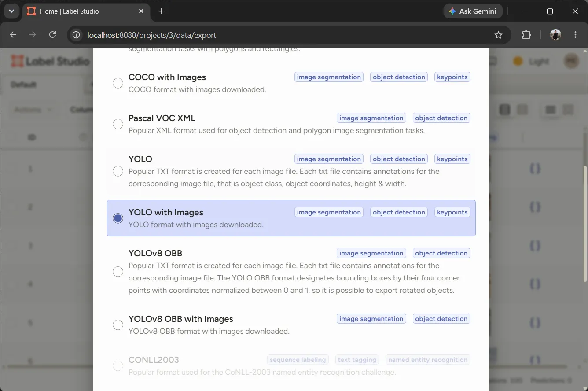Click the object detection tag on YOLOv8 OBB with Images
The image size is (588, 391).
click(x=441, y=319)
